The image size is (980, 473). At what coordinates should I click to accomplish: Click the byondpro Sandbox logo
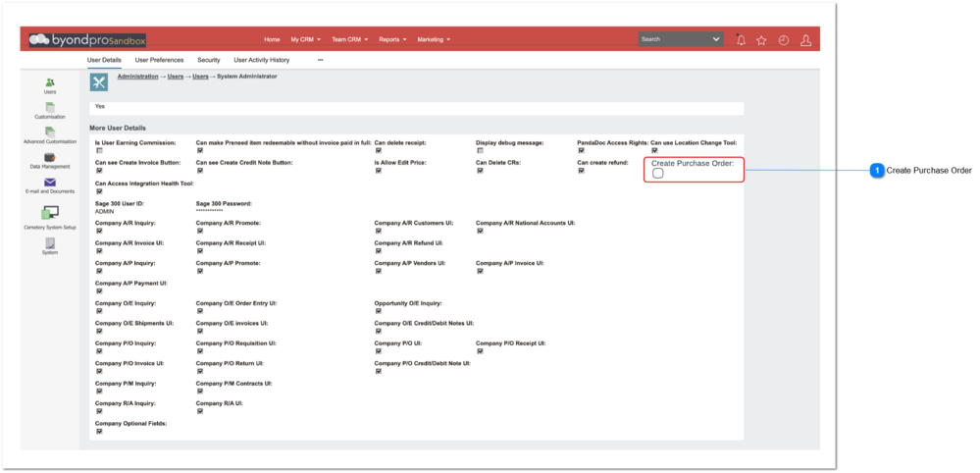tap(87, 39)
